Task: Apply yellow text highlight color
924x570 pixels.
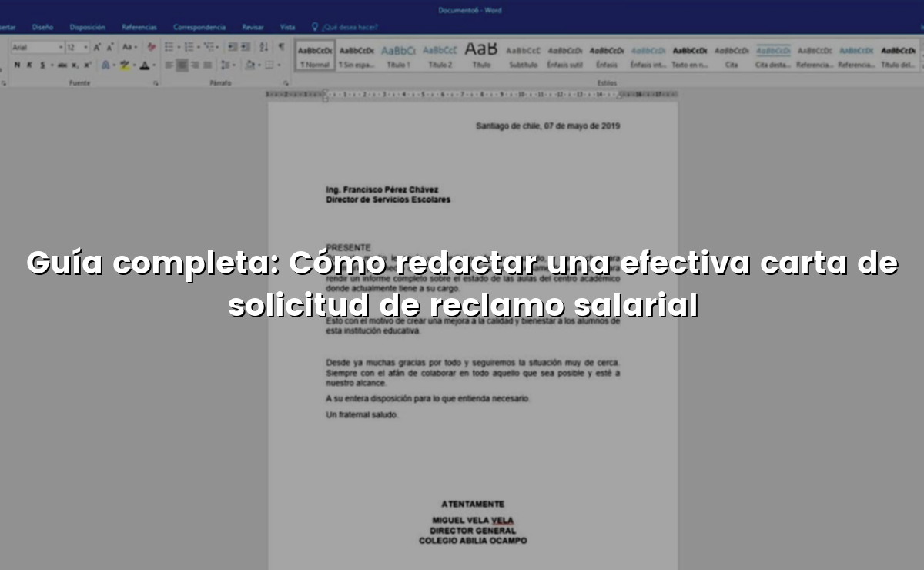Action: pyautogui.click(x=125, y=65)
